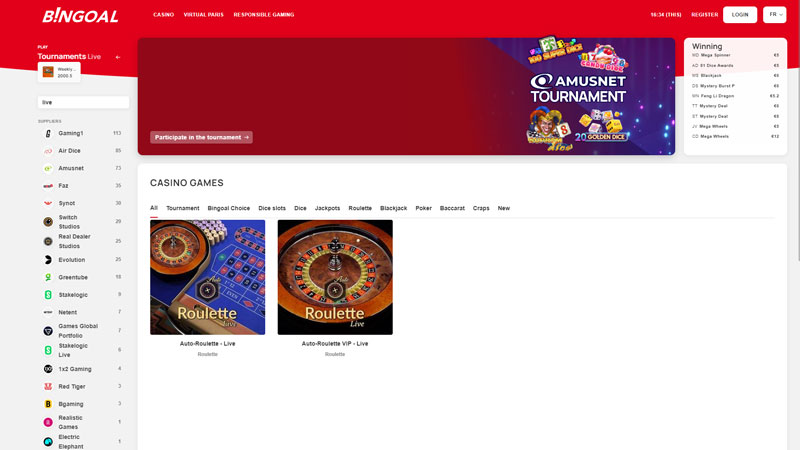The width and height of the screenshot is (800, 450).
Task: Choose the Bgaming supplier icon
Action: (48, 404)
